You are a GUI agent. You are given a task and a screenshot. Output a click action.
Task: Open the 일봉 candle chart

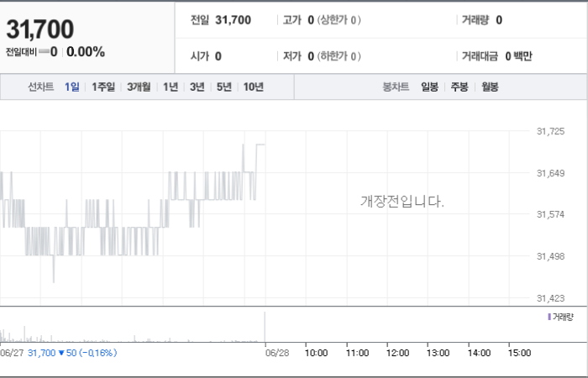(x=430, y=87)
